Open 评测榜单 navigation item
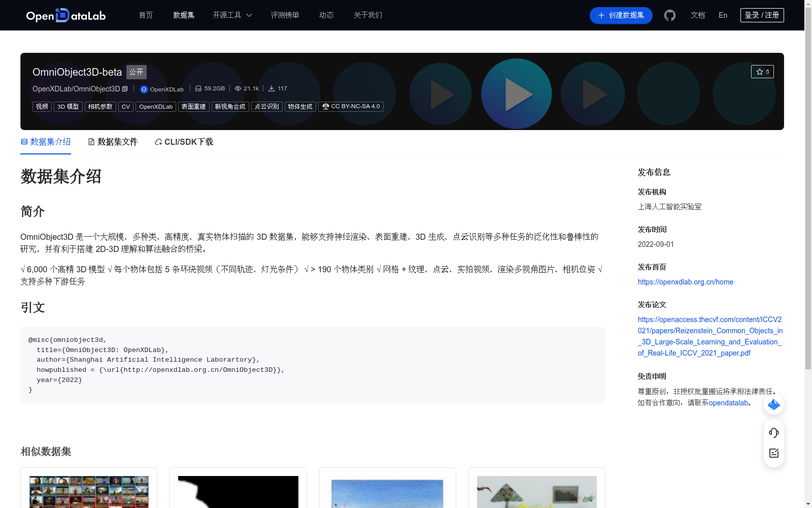This screenshot has width=812, height=508. tap(285, 15)
